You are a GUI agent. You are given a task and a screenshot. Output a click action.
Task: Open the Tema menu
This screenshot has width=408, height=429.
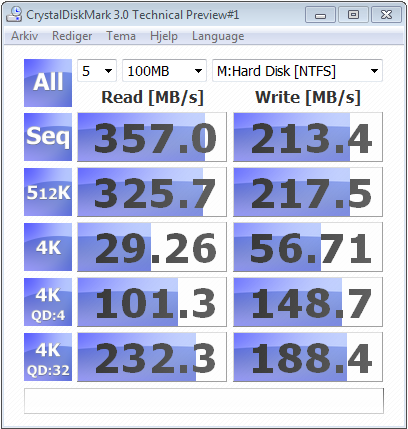click(121, 36)
